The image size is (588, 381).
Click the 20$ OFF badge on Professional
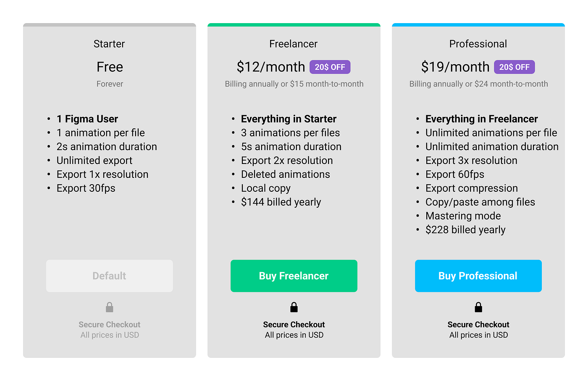point(514,67)
